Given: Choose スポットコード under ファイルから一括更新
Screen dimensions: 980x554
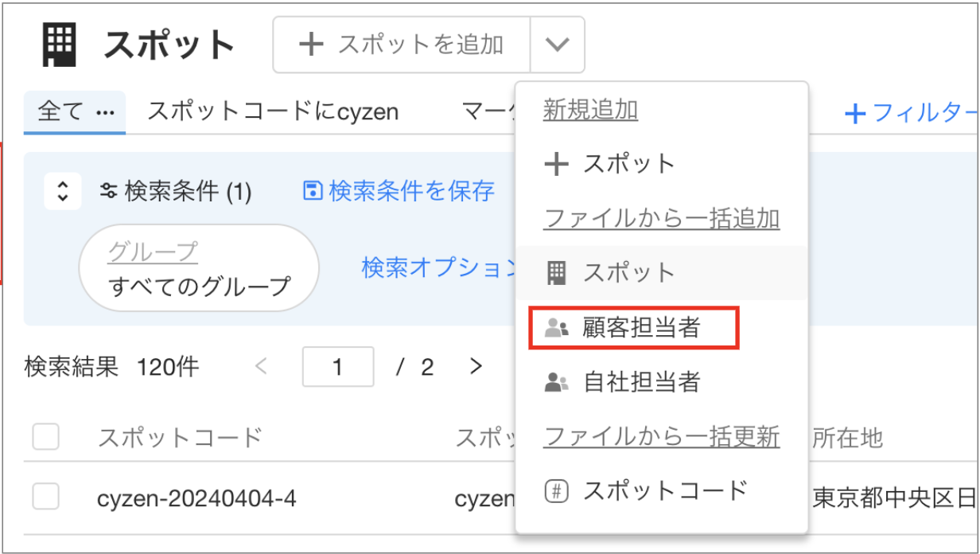Looking at the screenshot, I should [661, 490].
